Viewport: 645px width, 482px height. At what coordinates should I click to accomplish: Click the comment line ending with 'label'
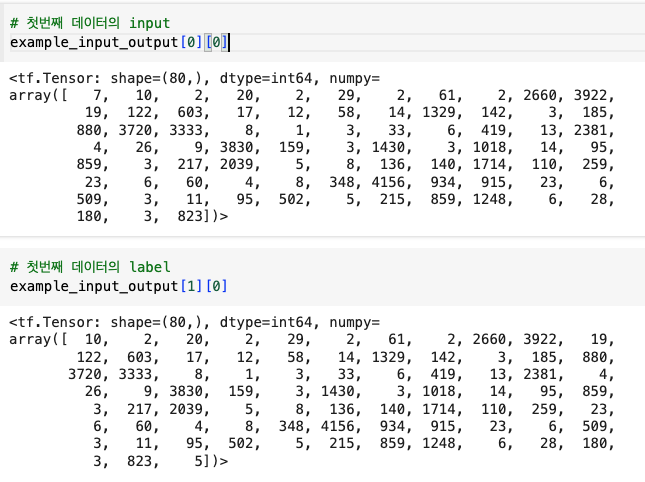coord(90,267)
